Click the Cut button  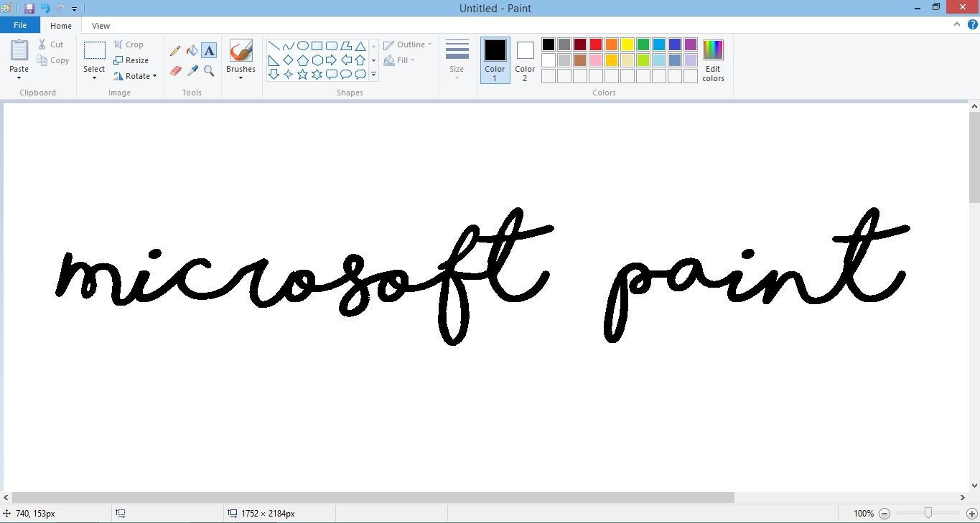51,44
